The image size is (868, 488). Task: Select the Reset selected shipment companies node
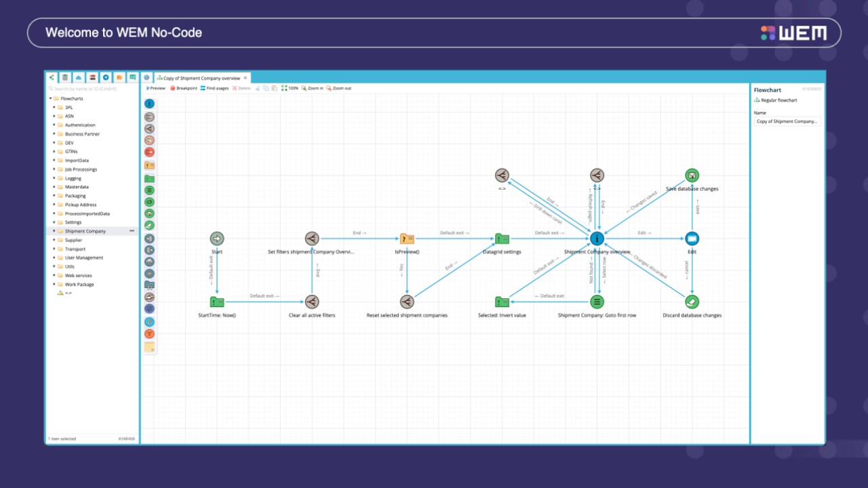407,302
